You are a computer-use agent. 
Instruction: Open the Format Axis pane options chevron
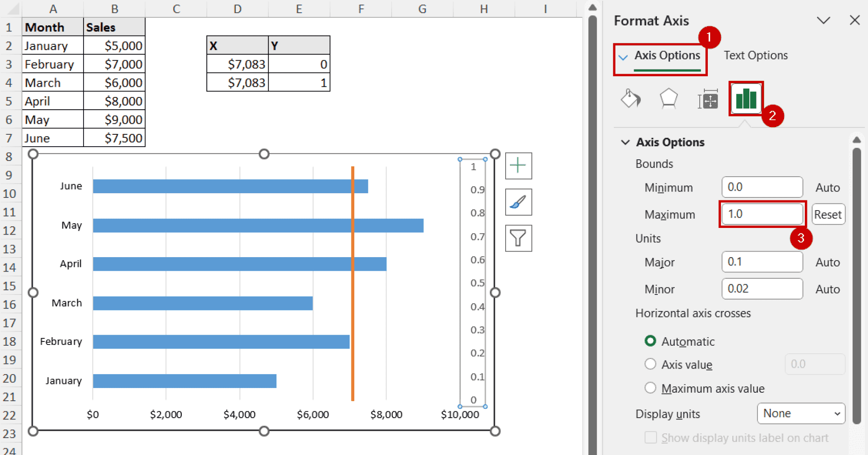pos(823,20)
